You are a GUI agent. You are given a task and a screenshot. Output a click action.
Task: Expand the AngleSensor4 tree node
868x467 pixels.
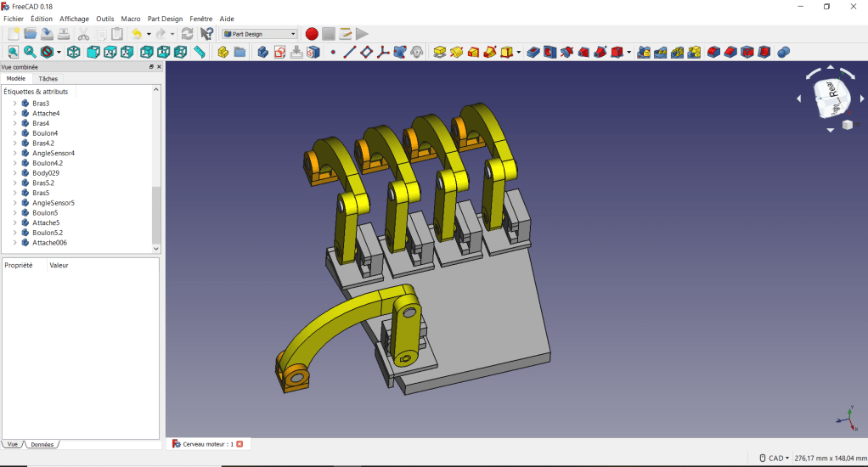click(14, 153)
